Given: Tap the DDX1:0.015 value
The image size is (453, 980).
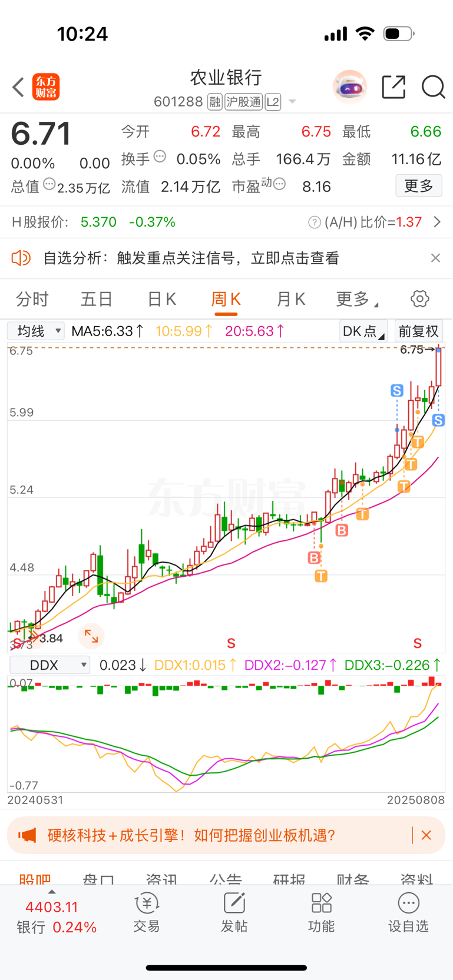Looking at the screenshot, I should click(x=196, y=665).
